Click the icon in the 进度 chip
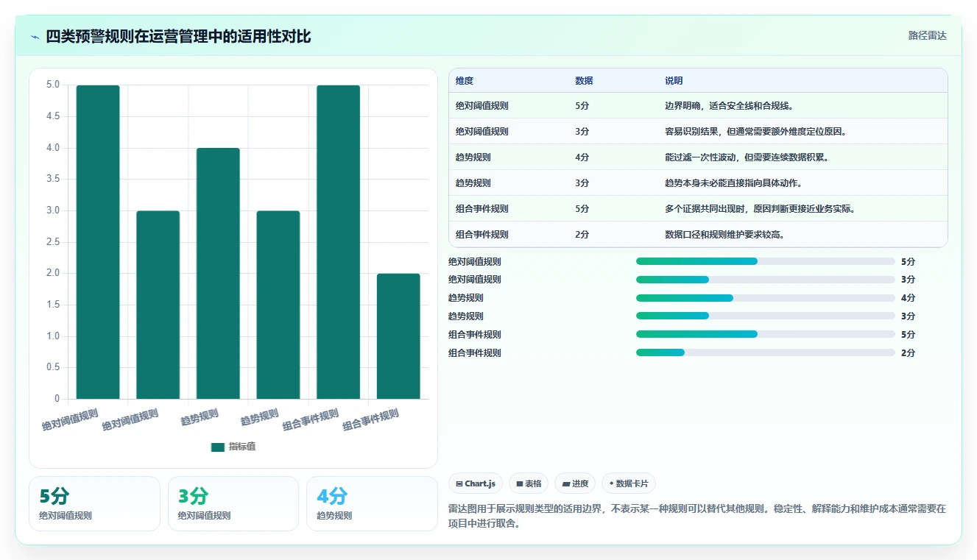Screen dimensions: 977x560 point(565,483)
